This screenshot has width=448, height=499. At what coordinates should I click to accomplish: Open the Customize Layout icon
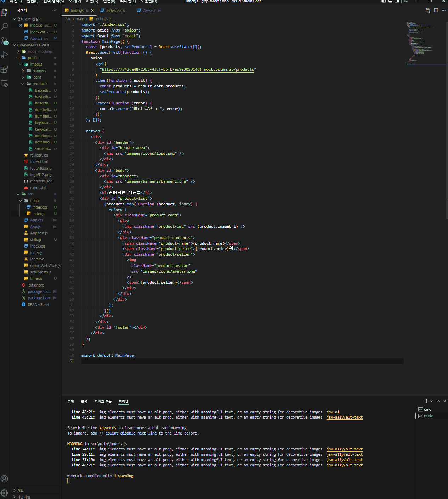(406, 1)
